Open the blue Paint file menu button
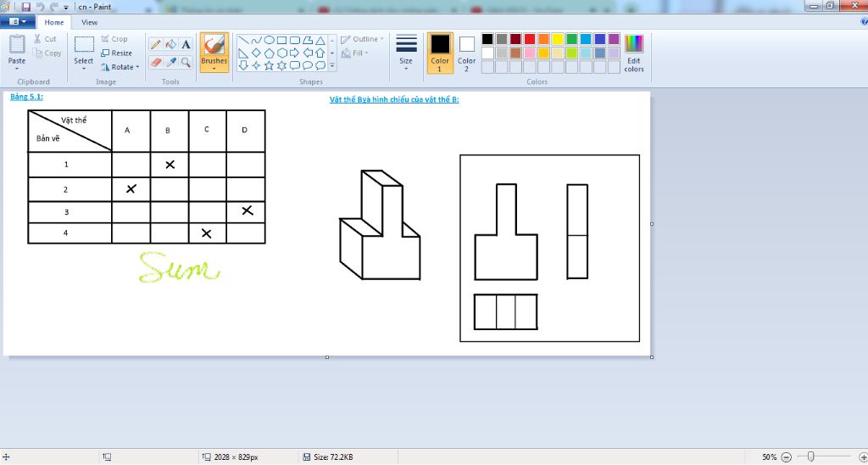The width and height of the screenshot is (868, 465). [x=18, y=21]
